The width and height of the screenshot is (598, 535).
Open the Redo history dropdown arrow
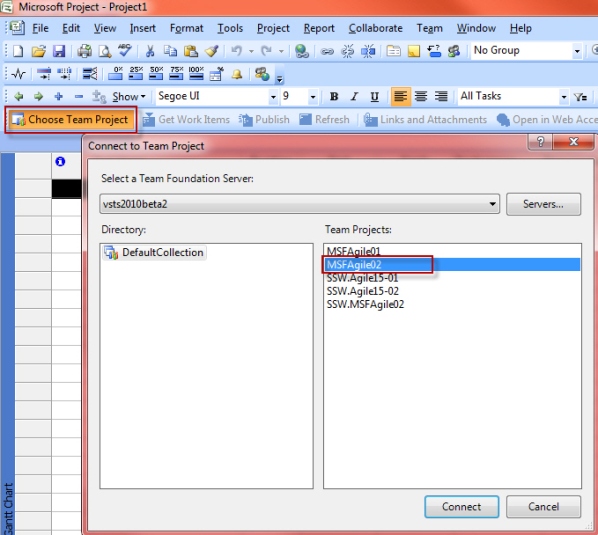pyautogui.click(x=281, y=51)
